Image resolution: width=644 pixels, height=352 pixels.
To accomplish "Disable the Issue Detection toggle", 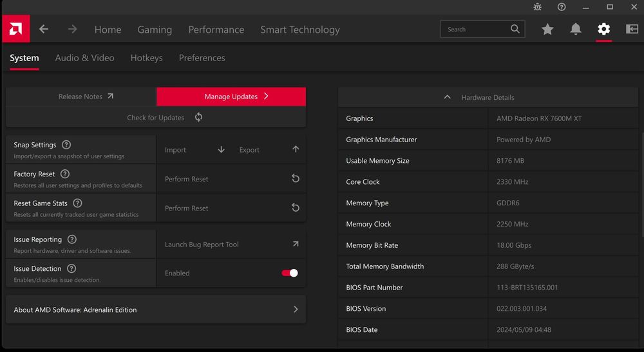I will click(290, 273).
